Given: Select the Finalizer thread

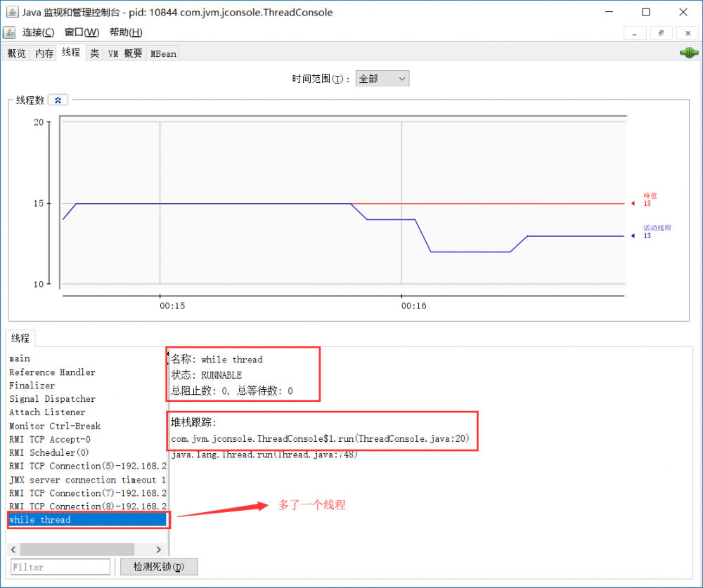Looking at the screenshot, I should tap(87, 386).
